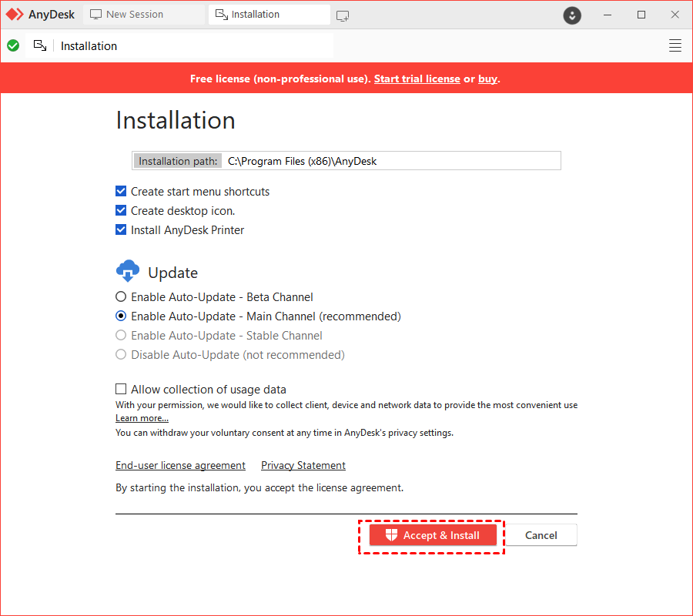Image resolution: width=693 pixels, height=616 pixels.
Task: Toggle Install AnyDesk Printer checkbox
Action: 121,229
